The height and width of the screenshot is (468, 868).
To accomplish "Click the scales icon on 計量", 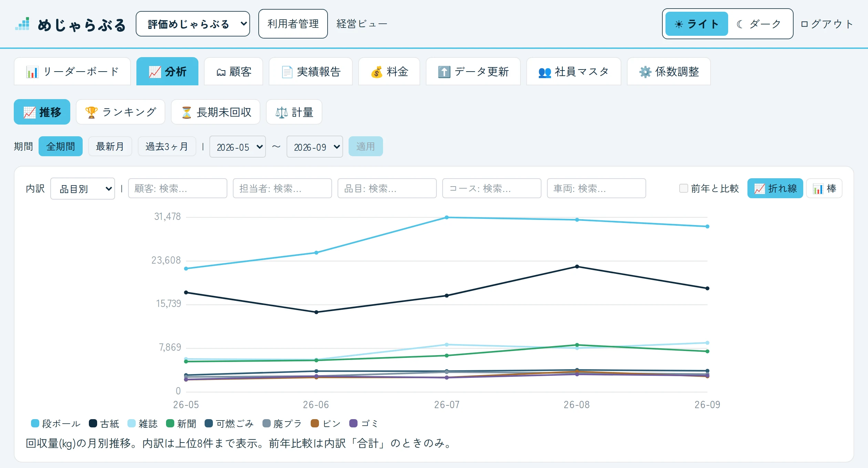I will [x=281, y=113].
